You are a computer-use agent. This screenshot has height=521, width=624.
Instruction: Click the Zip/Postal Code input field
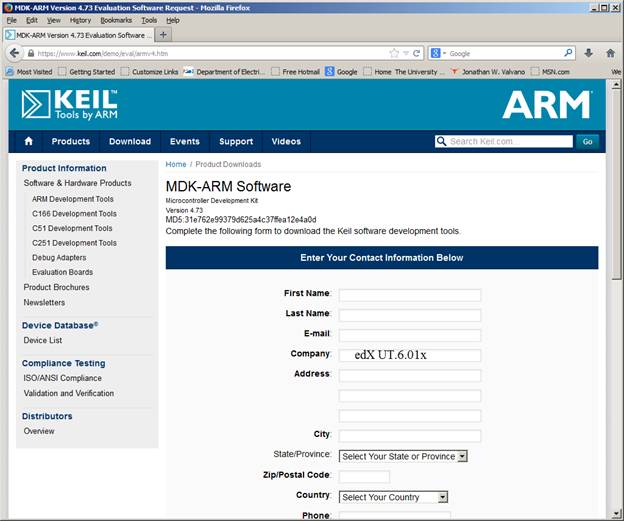pos(365,476)
